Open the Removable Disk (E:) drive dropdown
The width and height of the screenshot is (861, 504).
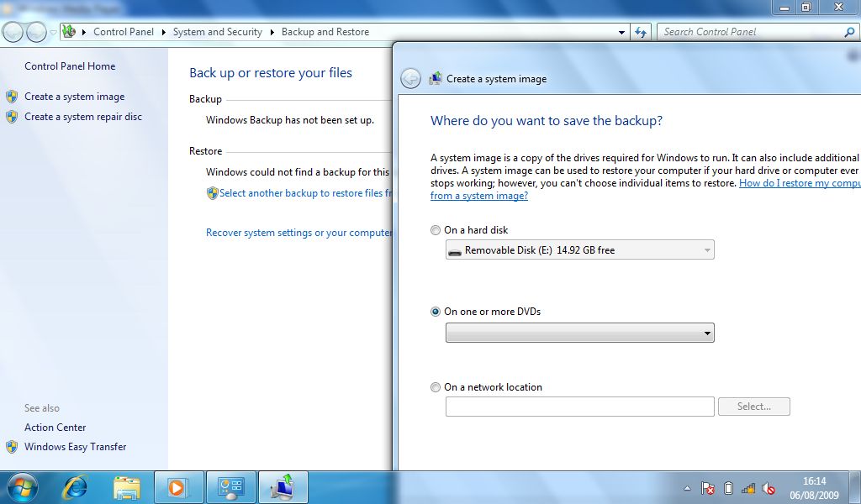click(x=580, y=250)
